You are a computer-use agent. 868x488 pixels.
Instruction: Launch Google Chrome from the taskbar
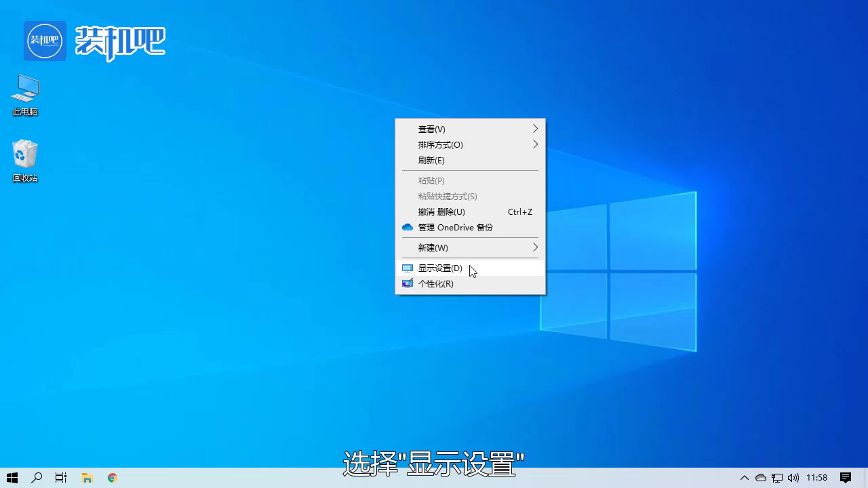[112, 478]
